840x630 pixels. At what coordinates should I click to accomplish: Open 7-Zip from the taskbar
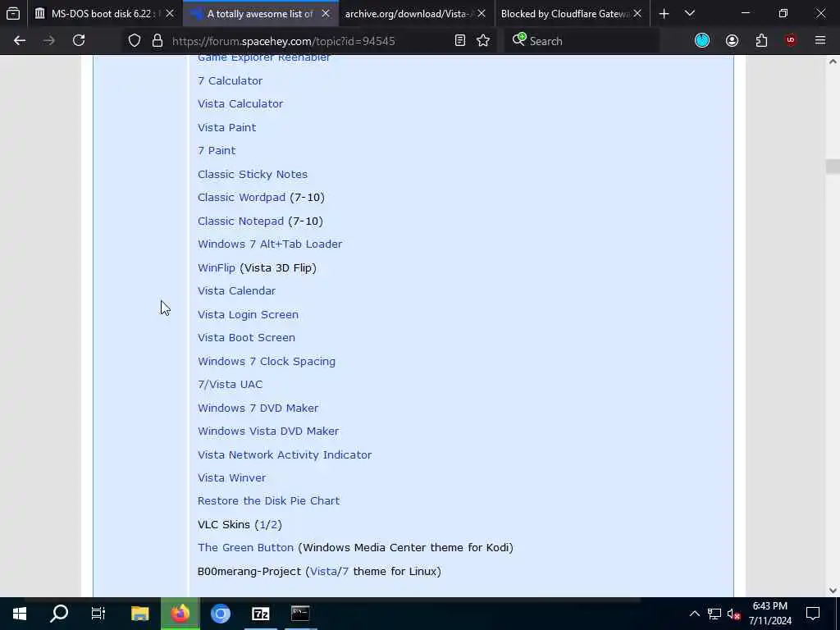(x=260, y=614)
